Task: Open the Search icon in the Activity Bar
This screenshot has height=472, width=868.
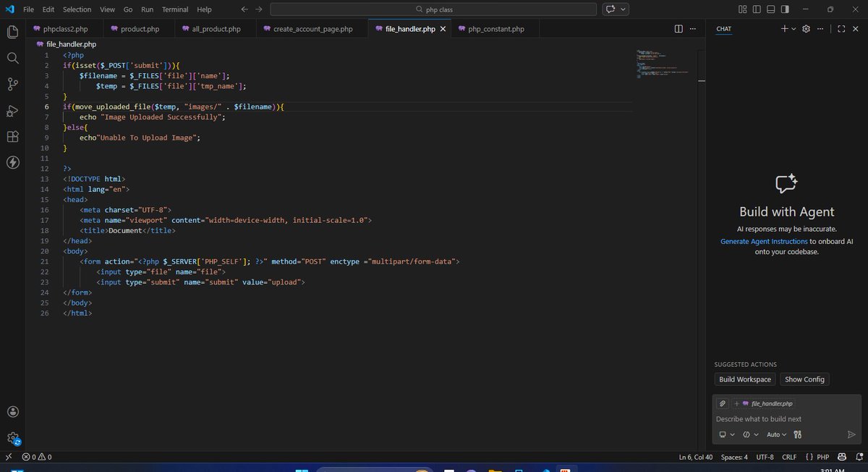Action: pyautogui.click(x=12, y=58)
